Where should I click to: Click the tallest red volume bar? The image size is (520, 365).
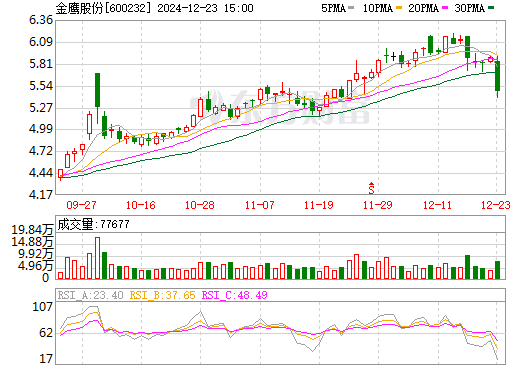[97, 258]
